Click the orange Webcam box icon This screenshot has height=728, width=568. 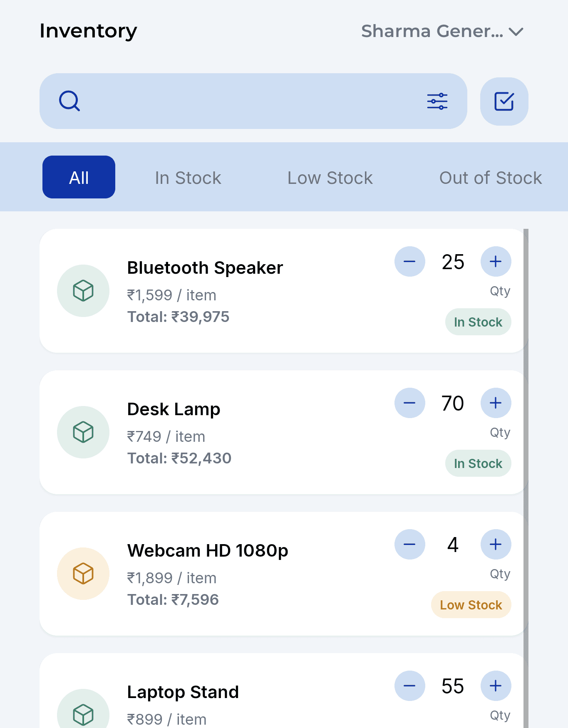83,574
